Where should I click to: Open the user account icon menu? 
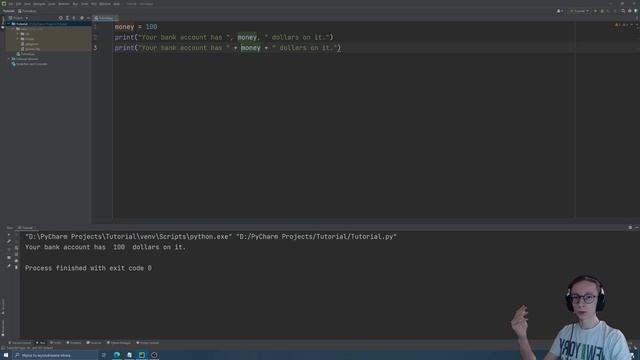(x=560, y=11)
